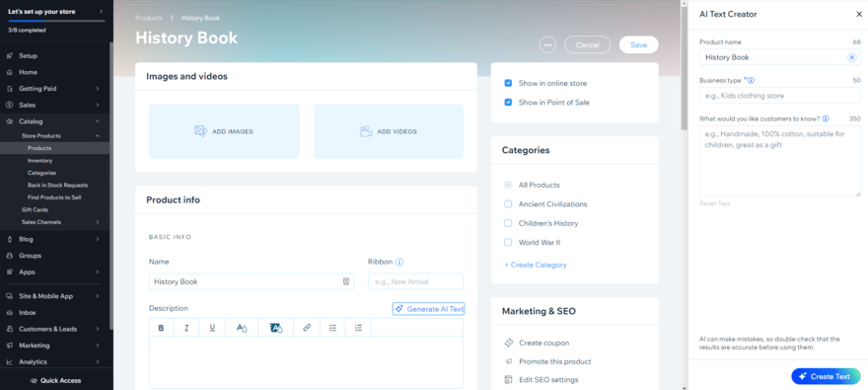Toggle underline formatting in description editor

(212, 328)
